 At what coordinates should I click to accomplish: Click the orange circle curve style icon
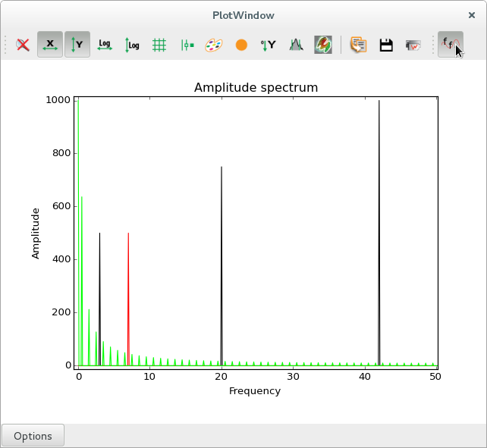pos(241,45)
